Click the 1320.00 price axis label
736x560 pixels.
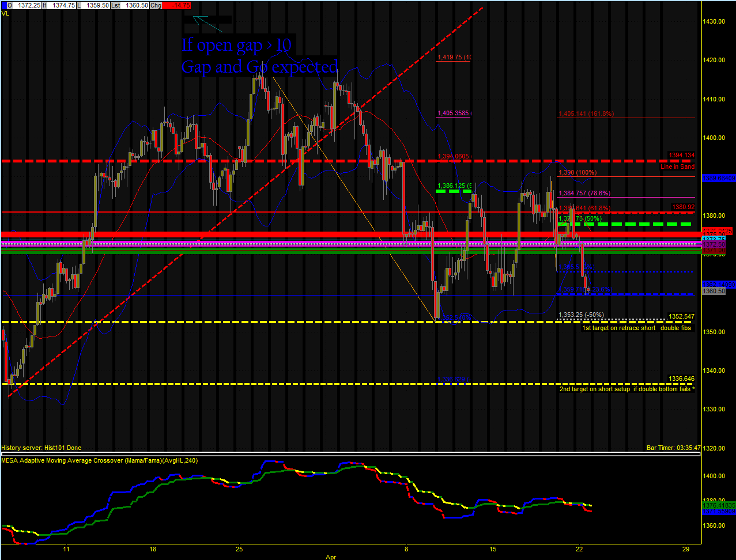[714, 448]
